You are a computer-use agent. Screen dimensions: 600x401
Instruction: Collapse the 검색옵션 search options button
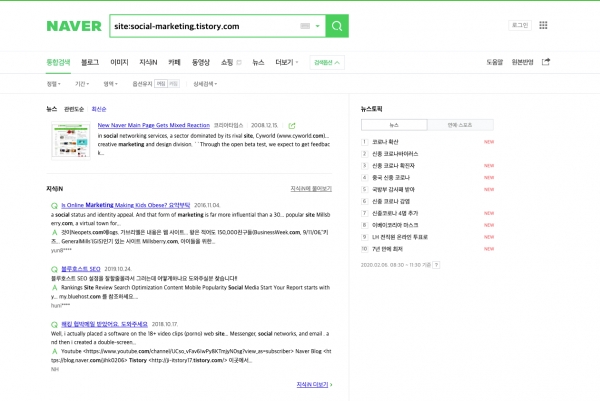[x=327, y=62]
